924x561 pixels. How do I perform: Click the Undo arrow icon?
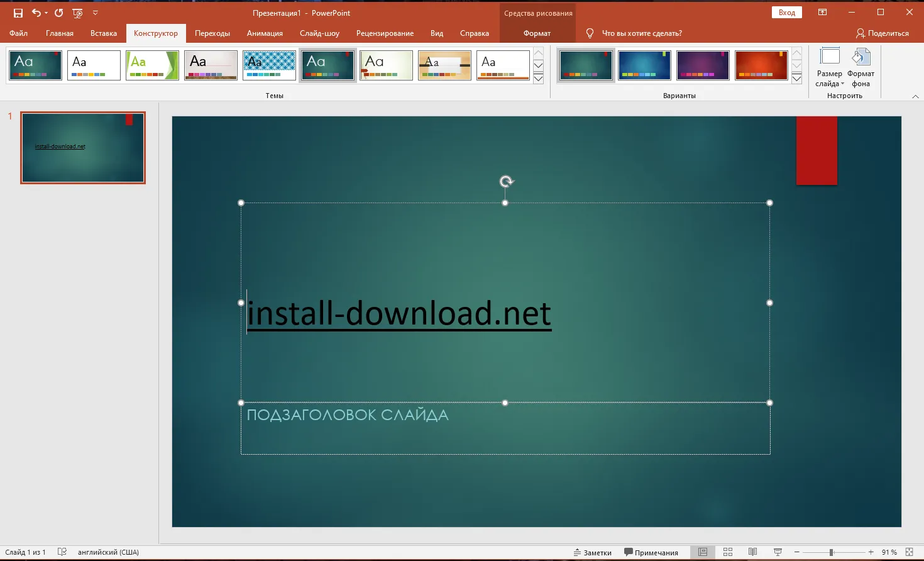(x=36, y=13)
